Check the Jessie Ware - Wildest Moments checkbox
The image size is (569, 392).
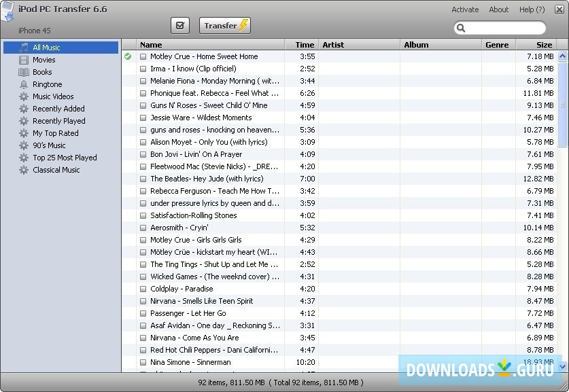[x=143, y=118]
